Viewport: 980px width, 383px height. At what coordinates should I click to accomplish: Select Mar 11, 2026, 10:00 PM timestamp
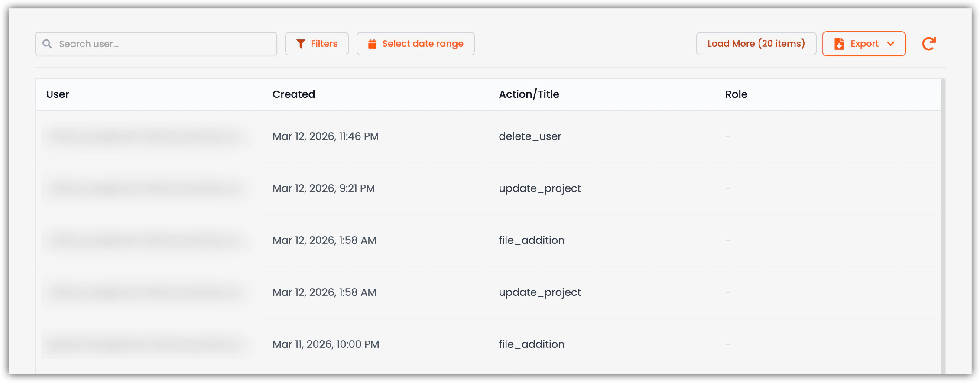326,344
